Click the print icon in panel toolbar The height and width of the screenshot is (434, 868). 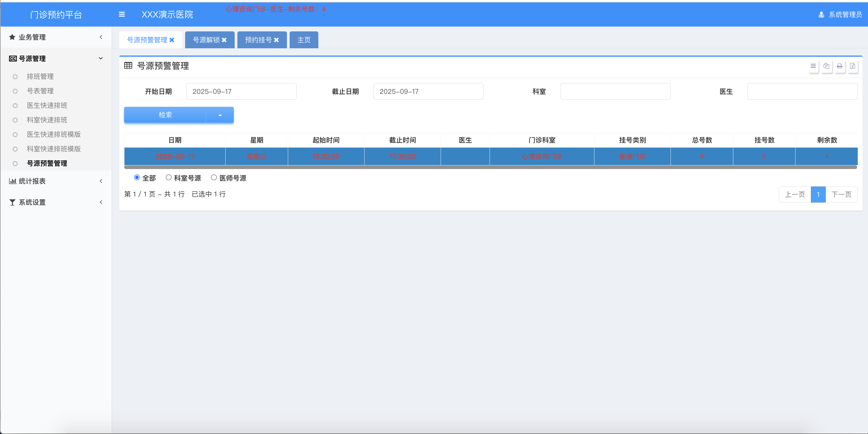[x=839, y=66]
